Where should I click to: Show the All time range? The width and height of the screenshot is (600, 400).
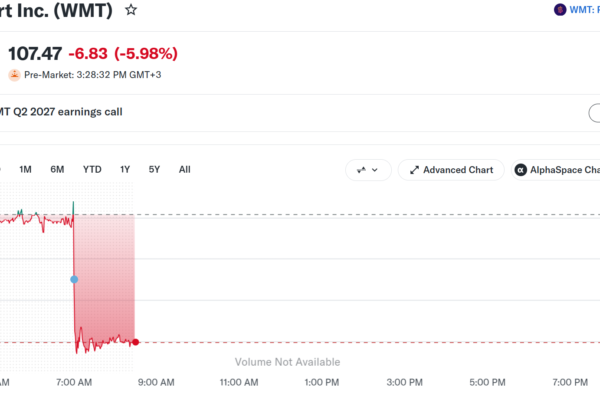(x=184, y=170)
